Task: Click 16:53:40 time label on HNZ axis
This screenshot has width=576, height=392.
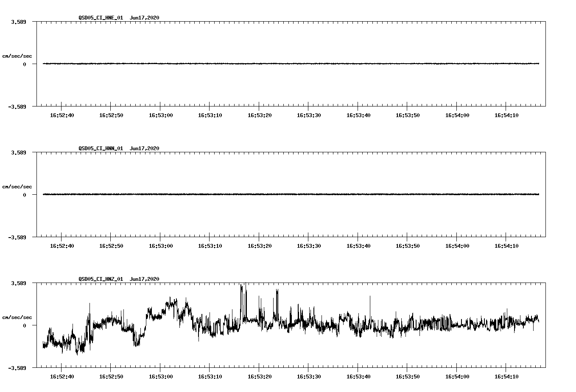Action: tap(358, 377)
